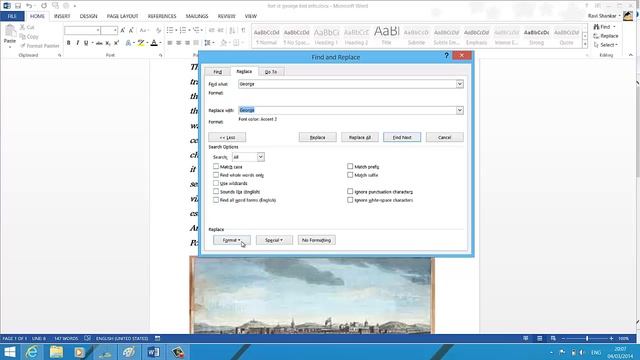Align text right in ribbon

(x=187, y=43)
